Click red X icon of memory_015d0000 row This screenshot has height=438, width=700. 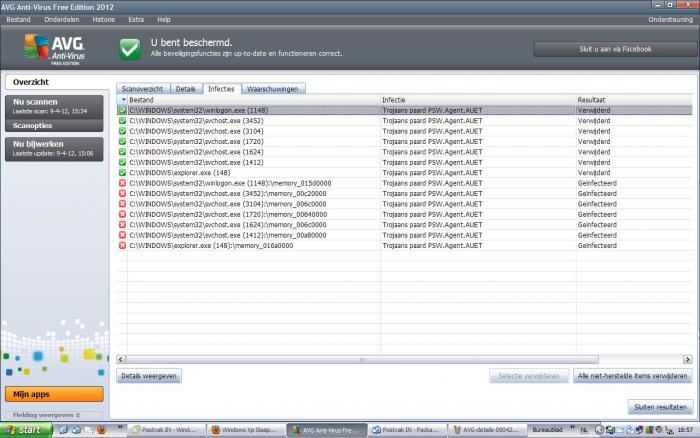122,183
